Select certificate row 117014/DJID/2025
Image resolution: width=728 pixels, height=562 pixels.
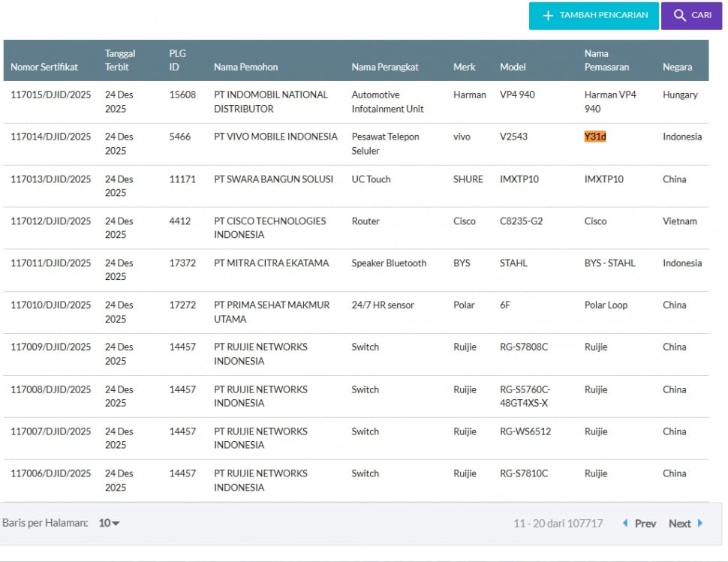click(50, 137)
